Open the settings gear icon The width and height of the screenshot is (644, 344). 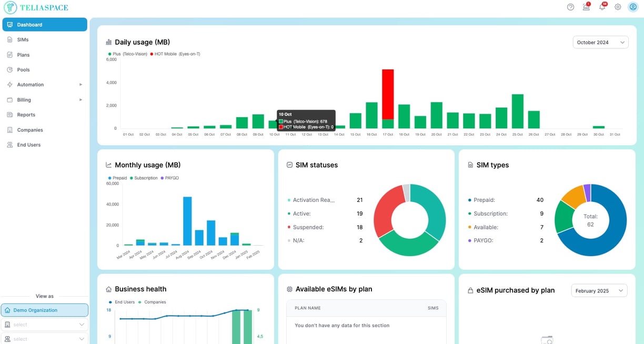(618, 7)
